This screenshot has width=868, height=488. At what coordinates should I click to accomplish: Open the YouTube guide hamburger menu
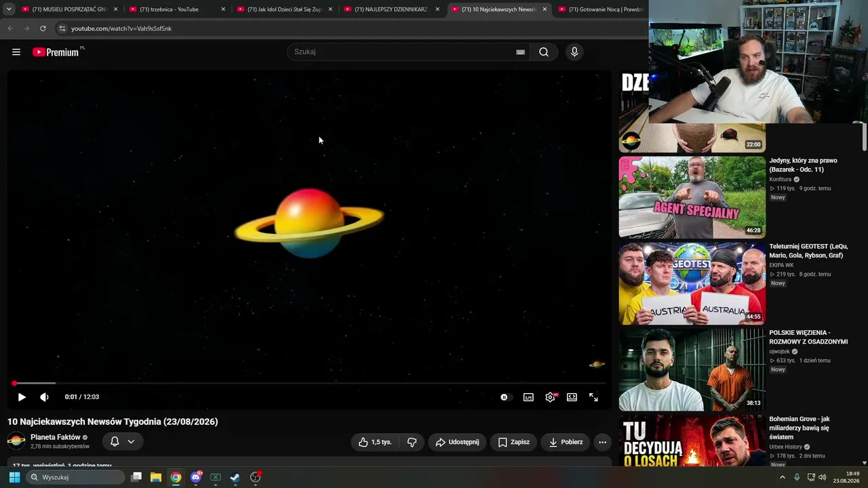(16, 52)
